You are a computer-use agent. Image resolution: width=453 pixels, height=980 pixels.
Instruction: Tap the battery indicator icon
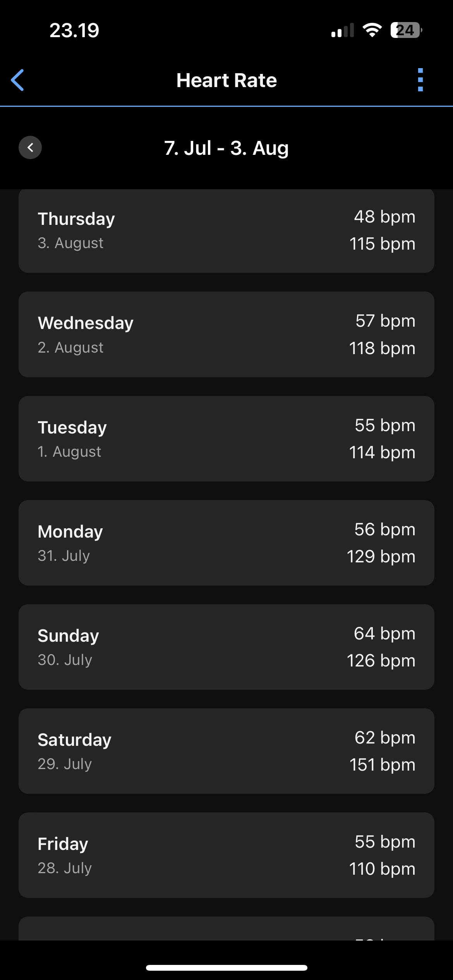coord(406,30)
